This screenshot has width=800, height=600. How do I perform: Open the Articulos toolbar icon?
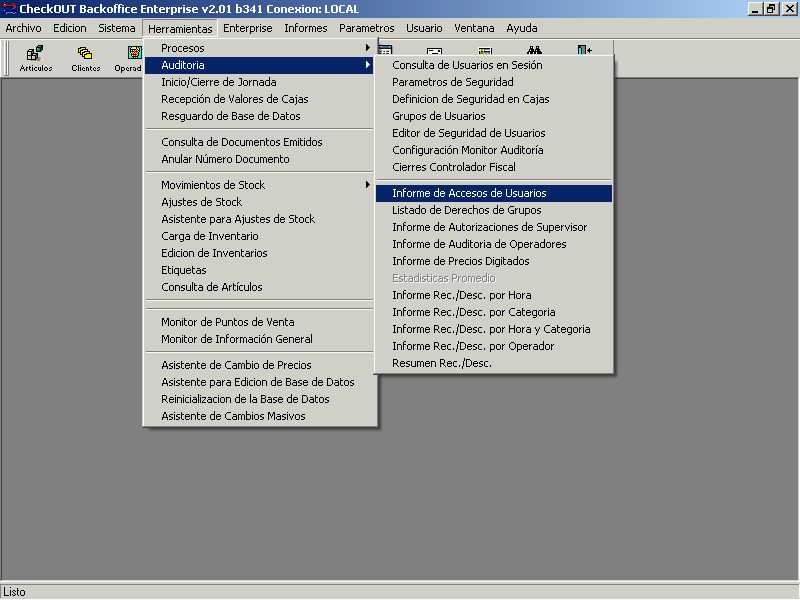[x=35, y=58]
